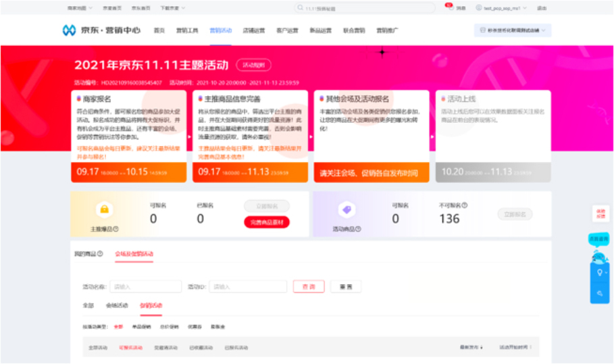Screen dimensions: 614x364
Task: Select 已报名活动 status filter
Action: coord(236,347)
